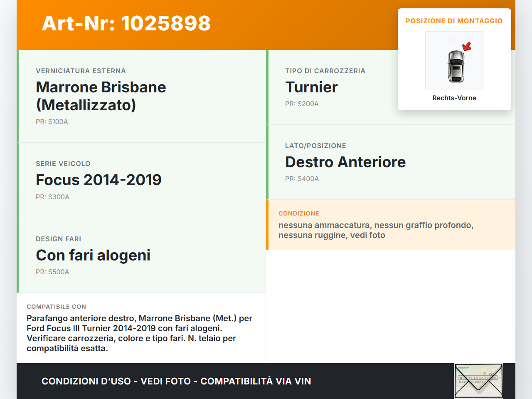Select the Art-Nr: 1025898 heading

[126, 23]
